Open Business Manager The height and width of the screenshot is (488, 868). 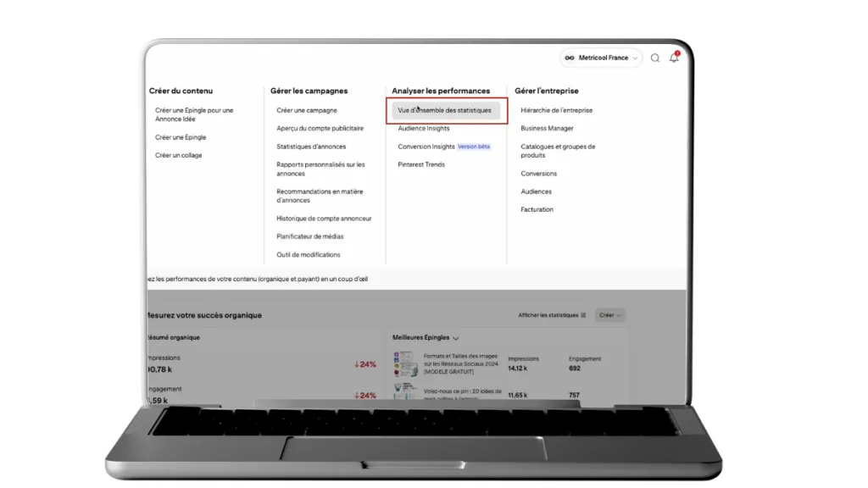click(x=547, y=129)
